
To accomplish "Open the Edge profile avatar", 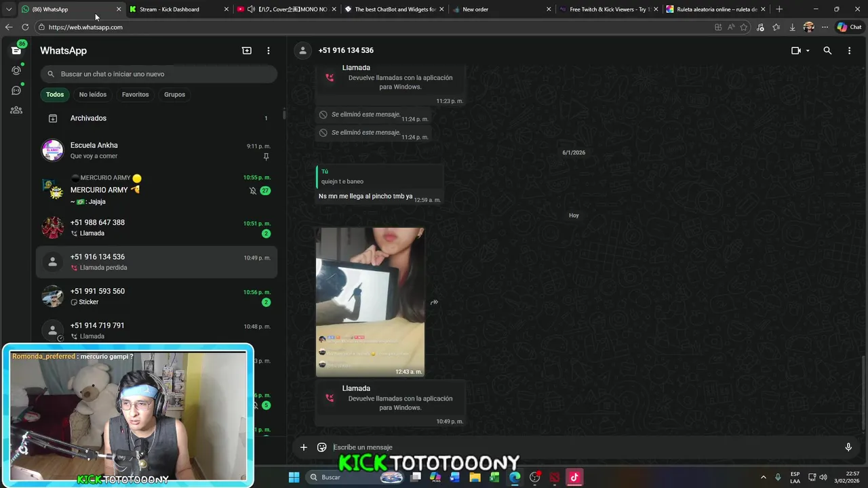I will (808, 27).
